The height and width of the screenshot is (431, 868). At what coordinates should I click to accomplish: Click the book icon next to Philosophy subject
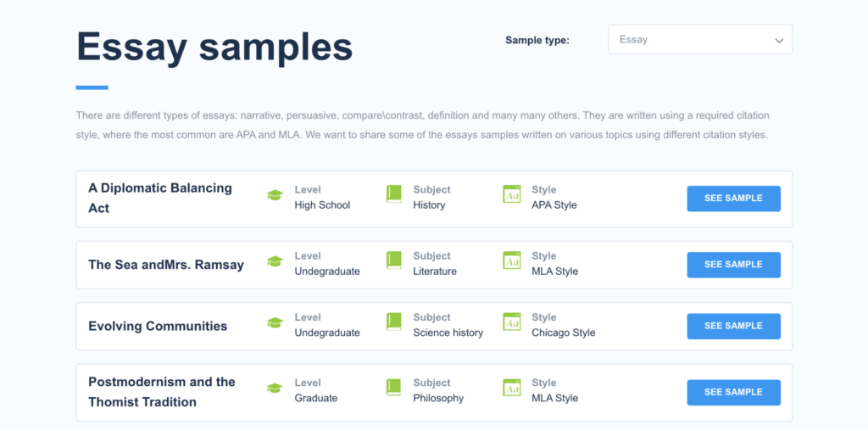tap(393, 388)
